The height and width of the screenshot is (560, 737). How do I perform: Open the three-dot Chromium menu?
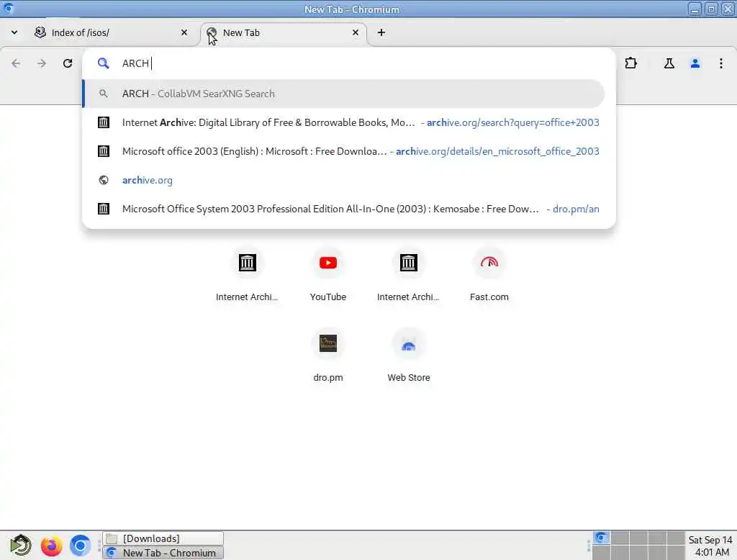[720, 63]
